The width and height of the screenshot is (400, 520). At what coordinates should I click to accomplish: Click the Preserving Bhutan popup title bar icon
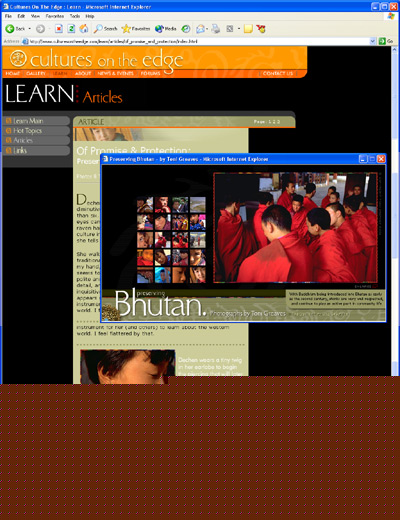[106, 159]
